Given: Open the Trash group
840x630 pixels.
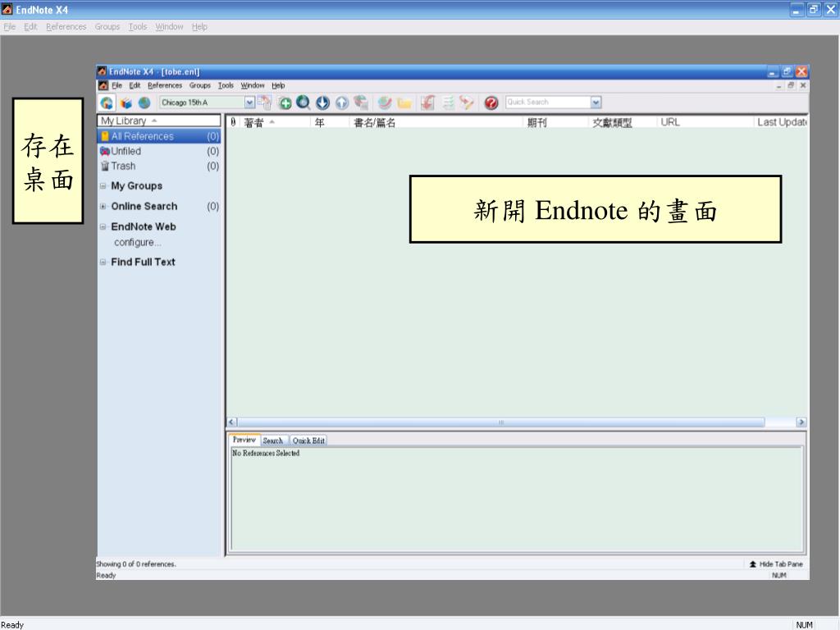Looking at the screenshot, I should 159,166.
